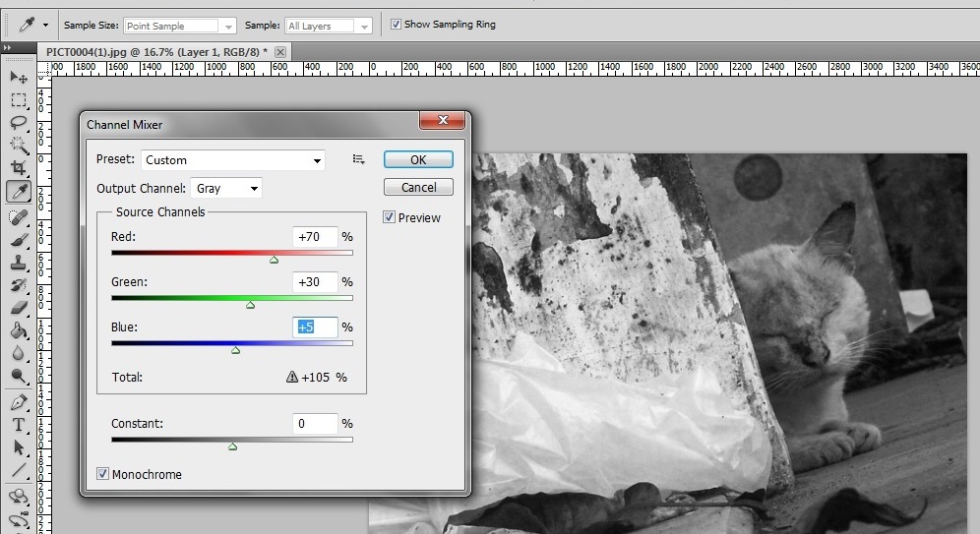Select the Line tool

18,470
